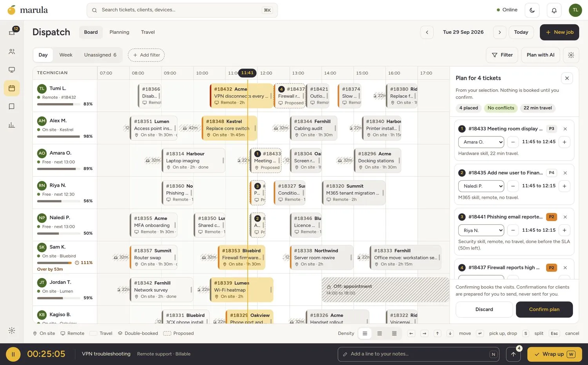Open the reports bar chart icon
Screen dimensions: 588x365
(x=12, y=125)
